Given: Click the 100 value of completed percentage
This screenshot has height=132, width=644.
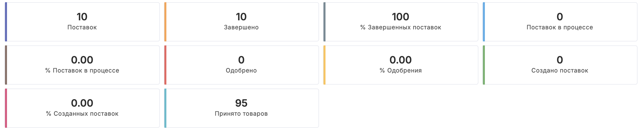Looking at the screenshot, I should 400,17.
